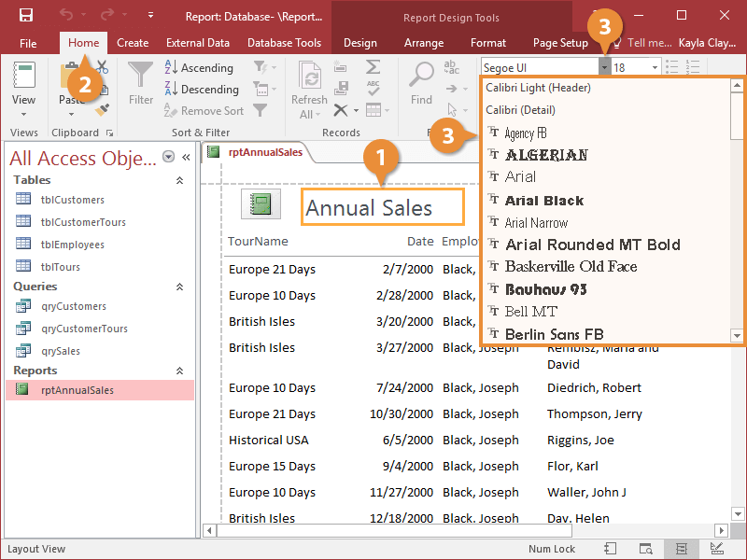The height and width of the screenshot is (560, 747).
Task: Click the Save icon in title bar
Action: [25, 15]
